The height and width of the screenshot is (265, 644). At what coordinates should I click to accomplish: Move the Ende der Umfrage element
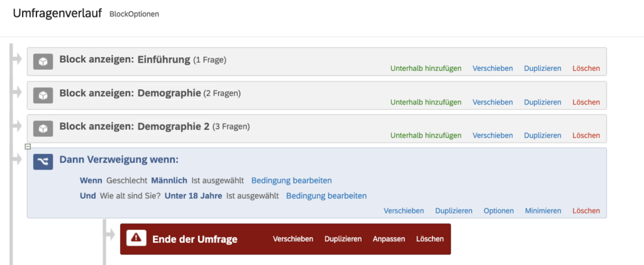point(293,239)
